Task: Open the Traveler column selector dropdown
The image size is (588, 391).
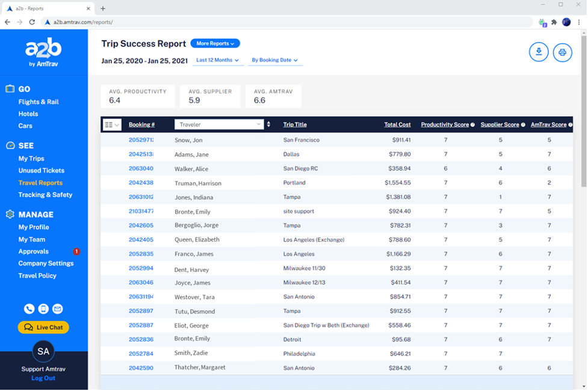Action: tap(220, 125)
